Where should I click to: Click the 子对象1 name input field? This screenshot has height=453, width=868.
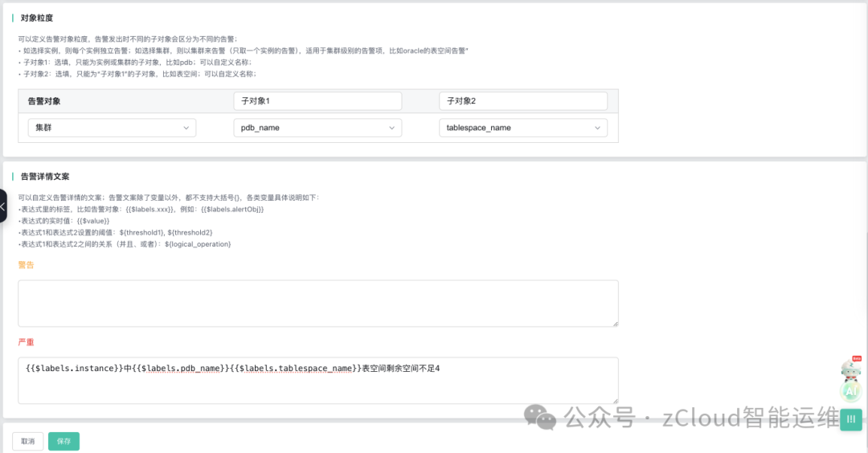(x=317, y=101)
